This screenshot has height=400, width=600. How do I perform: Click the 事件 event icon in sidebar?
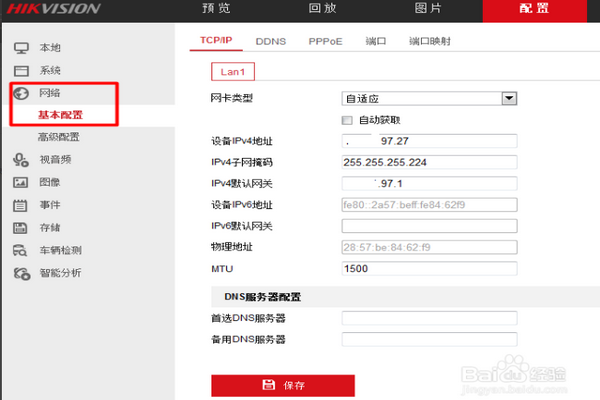(x=20, y=205)
